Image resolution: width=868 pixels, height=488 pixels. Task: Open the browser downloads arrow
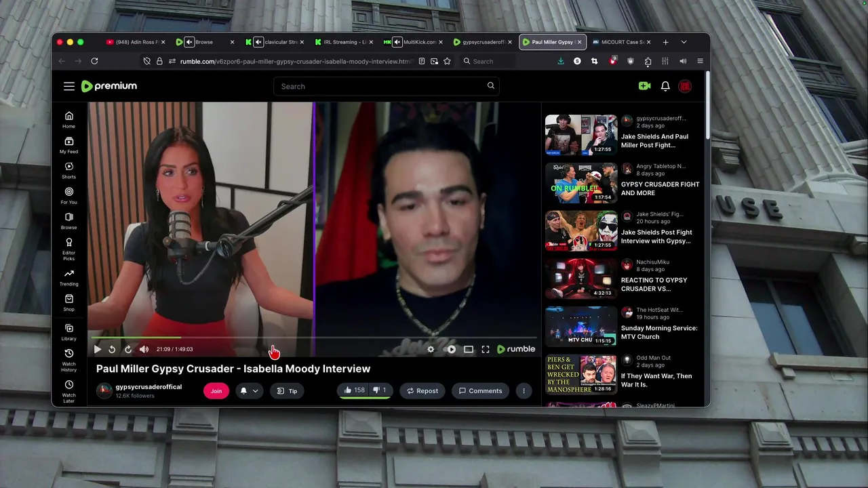click(561, 61)
